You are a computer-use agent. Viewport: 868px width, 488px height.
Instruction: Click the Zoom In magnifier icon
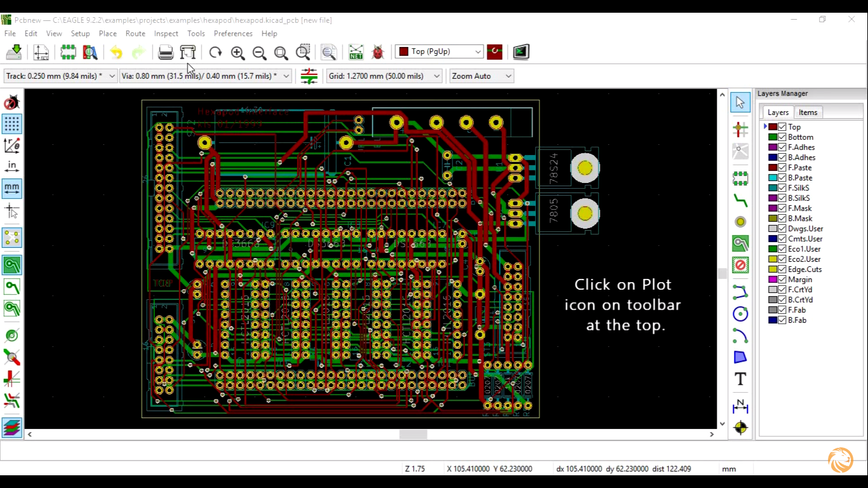coord(238,52)
